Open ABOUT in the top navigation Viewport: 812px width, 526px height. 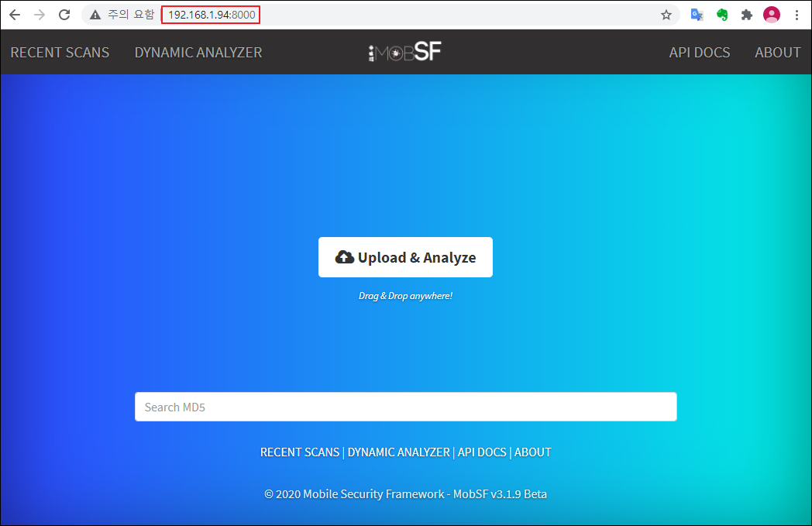coord(777,52)
